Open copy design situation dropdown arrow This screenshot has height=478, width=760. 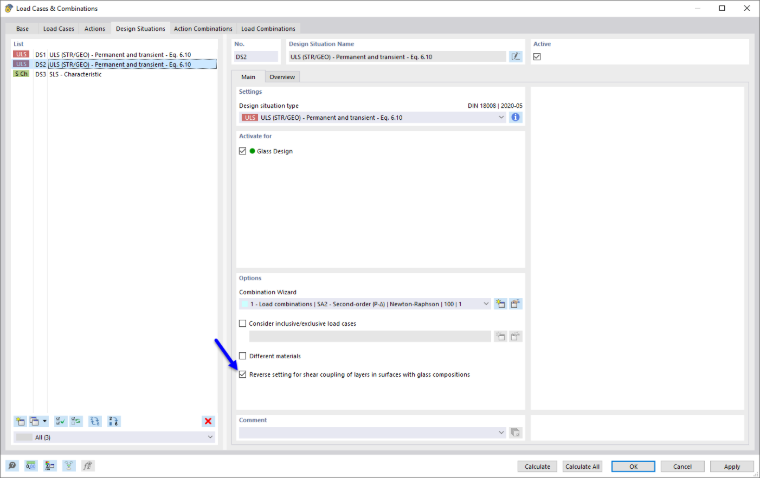tap(45, 421)
